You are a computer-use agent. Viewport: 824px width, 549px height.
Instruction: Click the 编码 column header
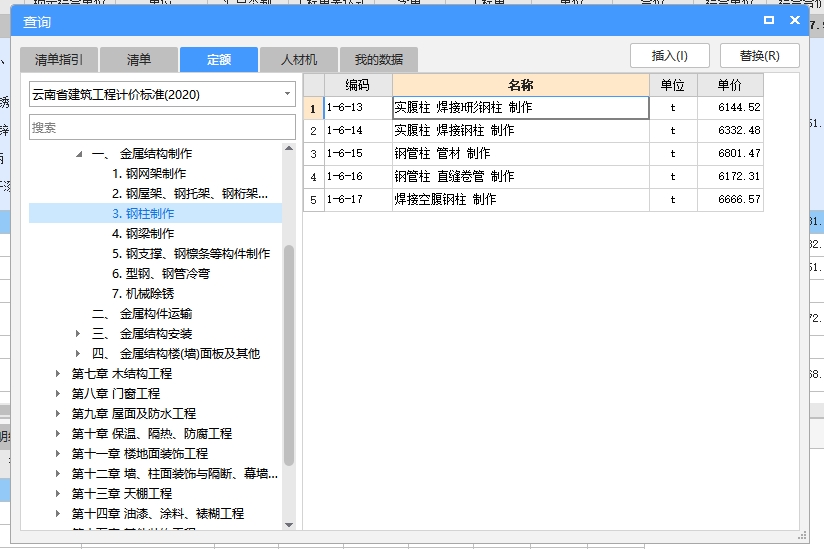coord(358,85)
